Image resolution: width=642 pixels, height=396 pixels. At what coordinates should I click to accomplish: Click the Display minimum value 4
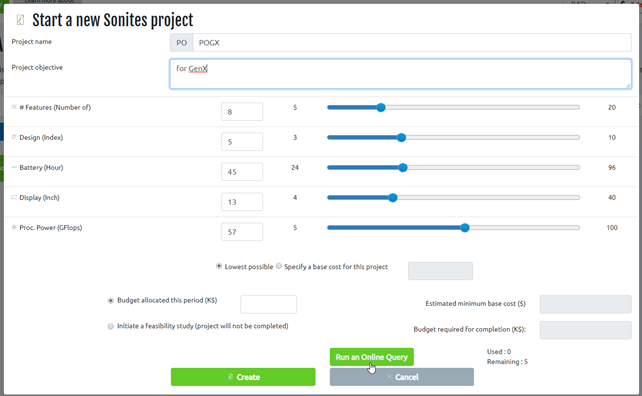click(295, 197)
